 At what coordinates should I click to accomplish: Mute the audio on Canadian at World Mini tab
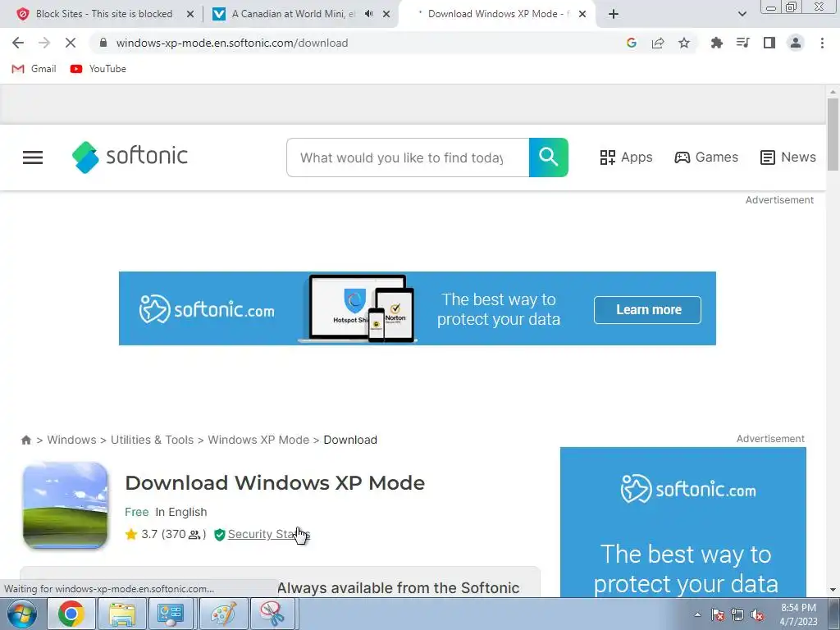[x=368, y=14]
